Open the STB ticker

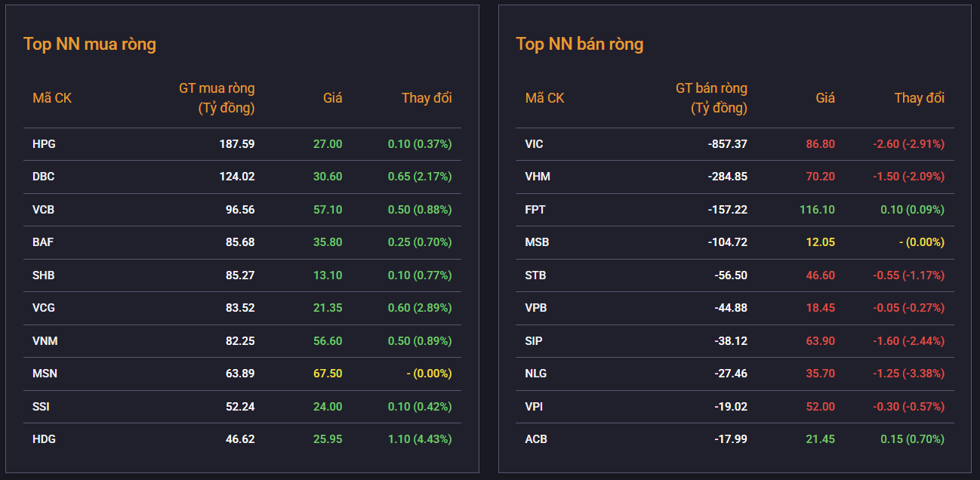(535, 275)
